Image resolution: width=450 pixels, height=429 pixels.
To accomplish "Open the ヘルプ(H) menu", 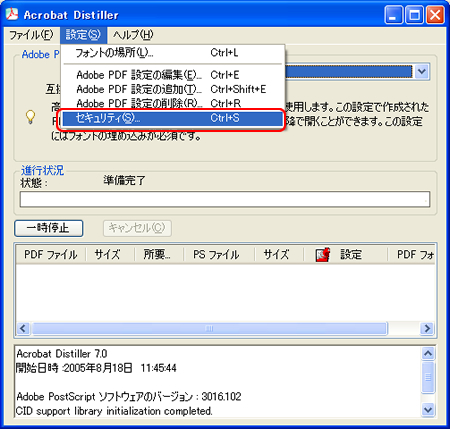I will [133, 35].
